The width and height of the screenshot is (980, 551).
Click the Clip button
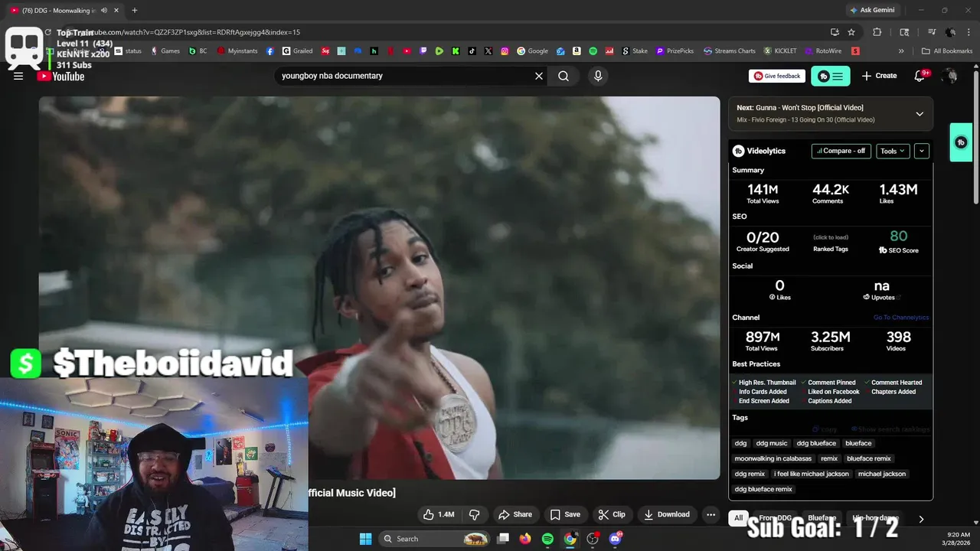coord(611,514)
